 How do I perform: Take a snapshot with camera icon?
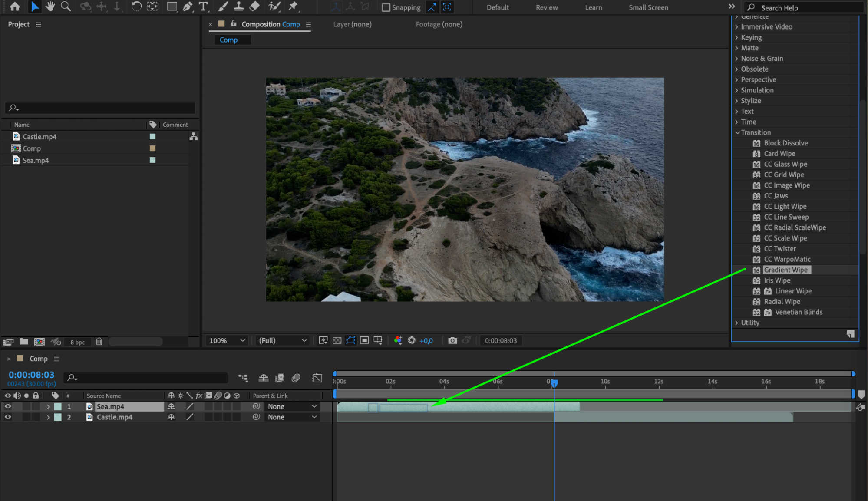[x=452, y=340]
